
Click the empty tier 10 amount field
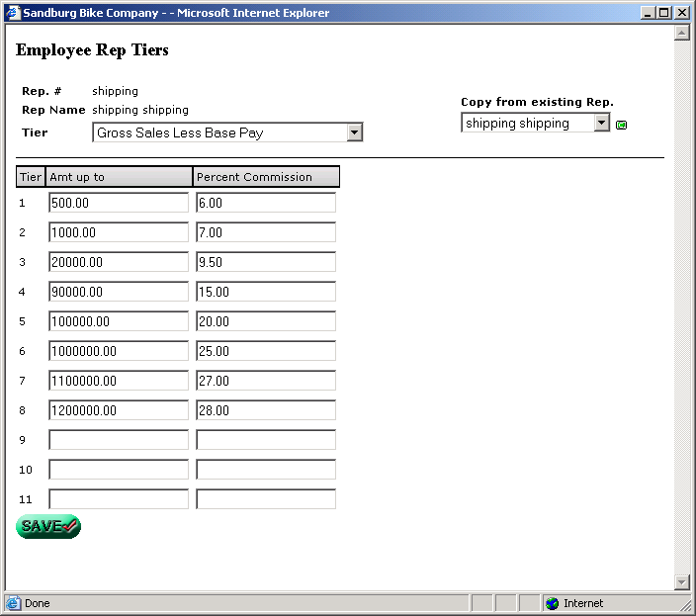click(119, 470)
